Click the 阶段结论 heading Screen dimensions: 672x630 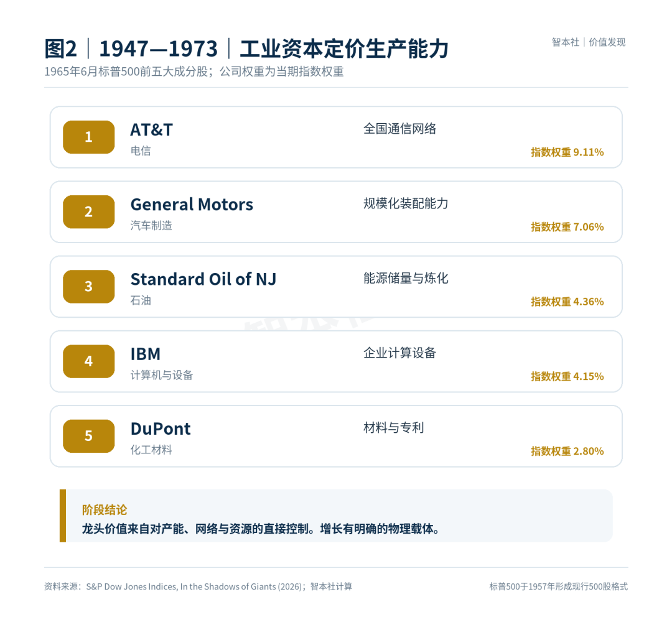tap(105, 509)
